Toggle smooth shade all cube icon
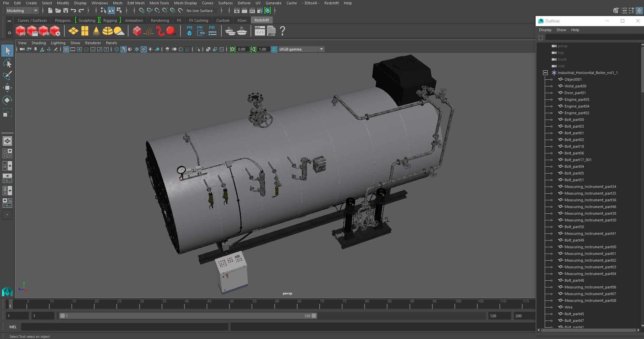The width and height of the screenshot is (644, 339). (123, 49)
